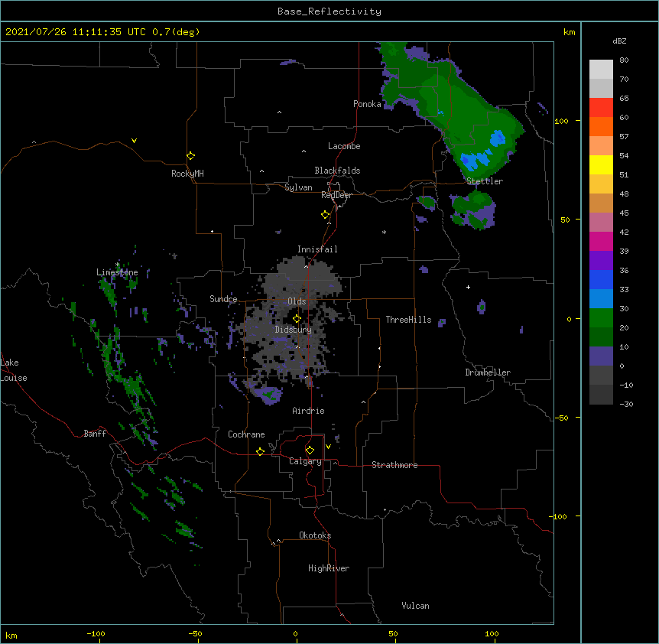The height and width of the screenshot is (644, 659).
Task: Select the light blue 30-33 dBZ color swatch
Action: (601, 298)
